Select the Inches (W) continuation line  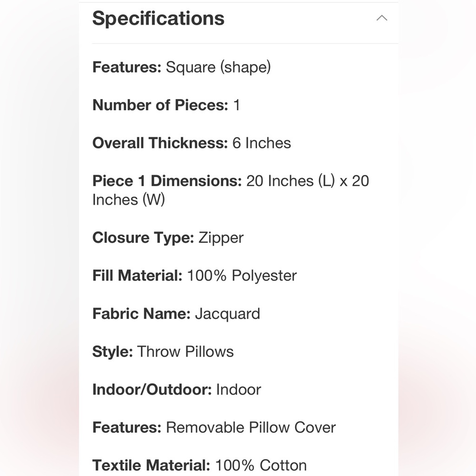click(x=129, y=200)
